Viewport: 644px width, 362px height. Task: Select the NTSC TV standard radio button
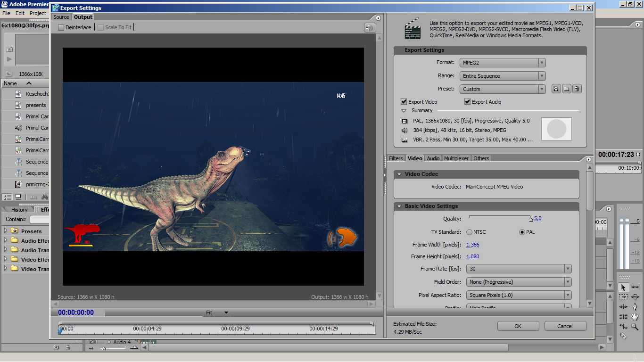tap(470, 232)
